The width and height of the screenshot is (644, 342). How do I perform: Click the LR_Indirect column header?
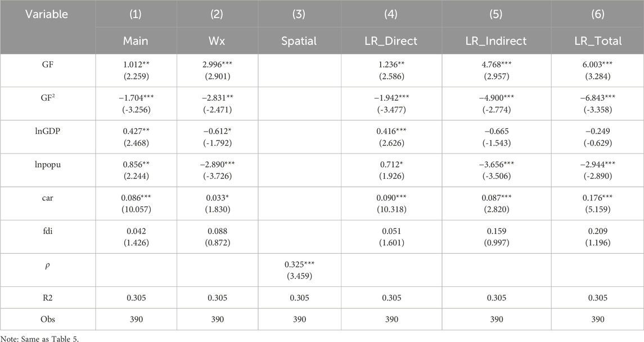pyautogui.click(x=496, y=41)
